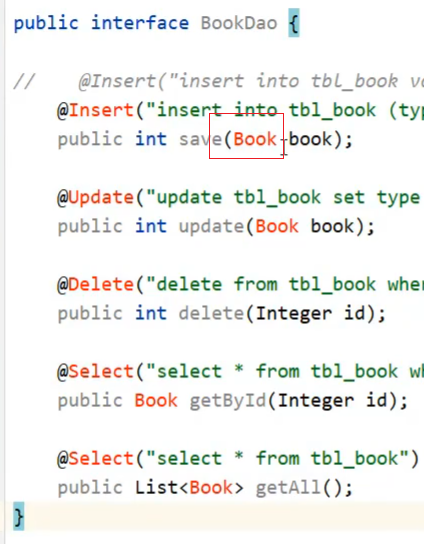Screen dimensions: 424x544
Task: Click the @Update annotation
Action: (95, 197)
